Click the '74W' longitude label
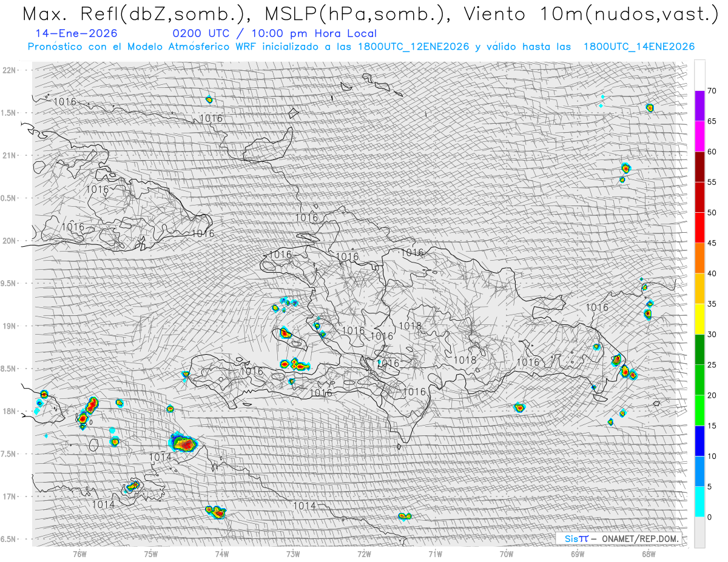The width and height of the screenshot is (728, 562). 221,553
